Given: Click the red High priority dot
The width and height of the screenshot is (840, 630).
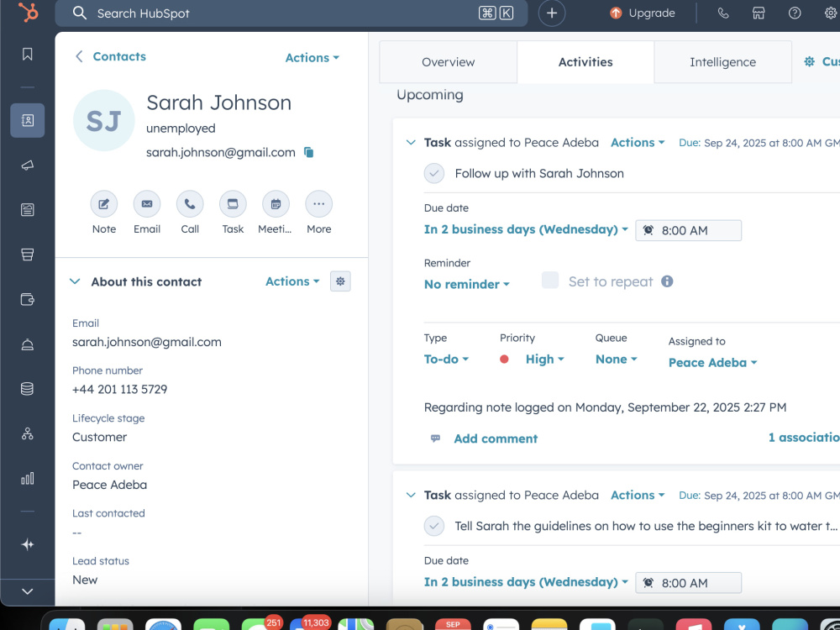Looking at the screenshot, I should point(504,360).
